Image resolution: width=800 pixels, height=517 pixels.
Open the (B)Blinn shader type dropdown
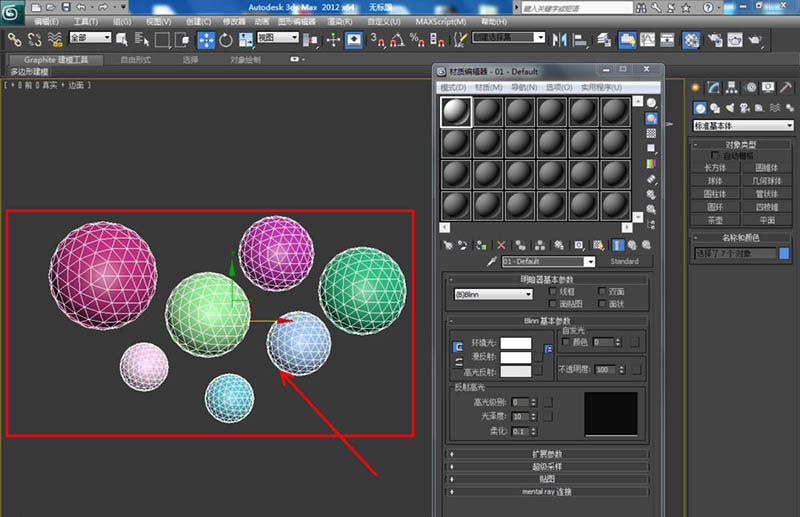[x=493, y=294]
